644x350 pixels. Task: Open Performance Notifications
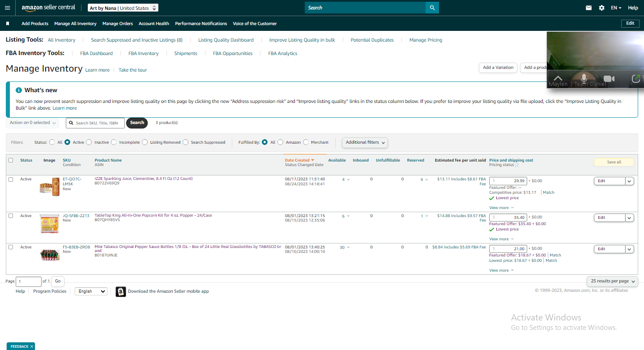[x=201, y=23]
